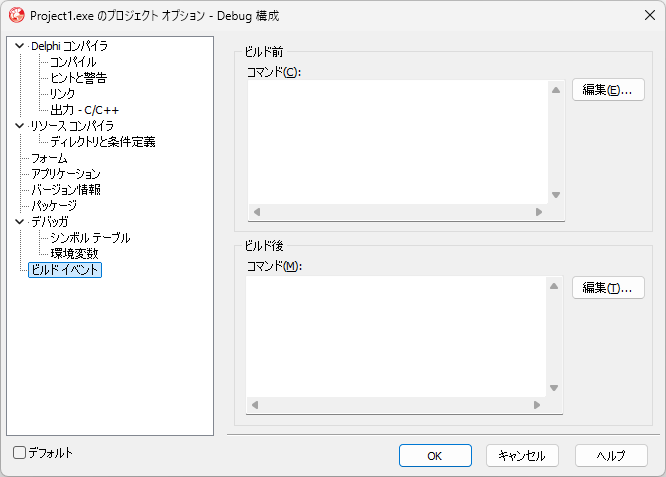
Task: Toggle the デフォルト checkbox
Action: coord(19,453)
